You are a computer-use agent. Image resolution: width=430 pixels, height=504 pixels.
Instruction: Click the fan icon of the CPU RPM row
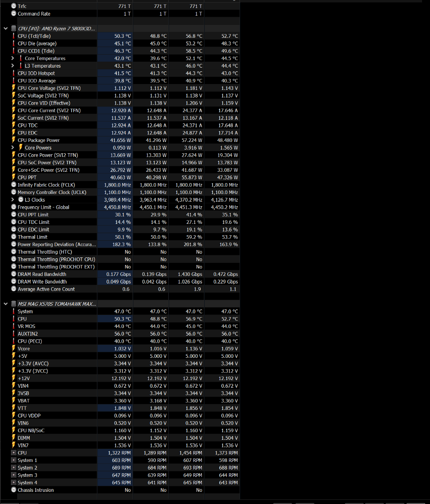[14, 453]
